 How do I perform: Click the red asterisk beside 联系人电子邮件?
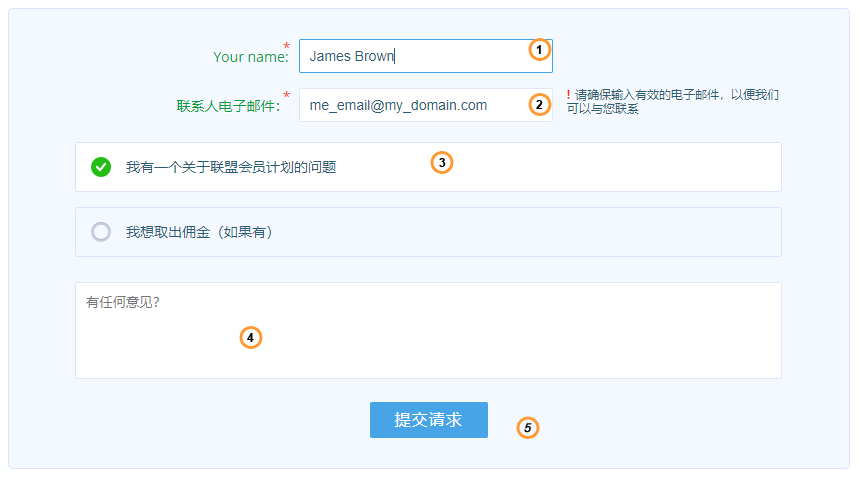pos(287,95)
